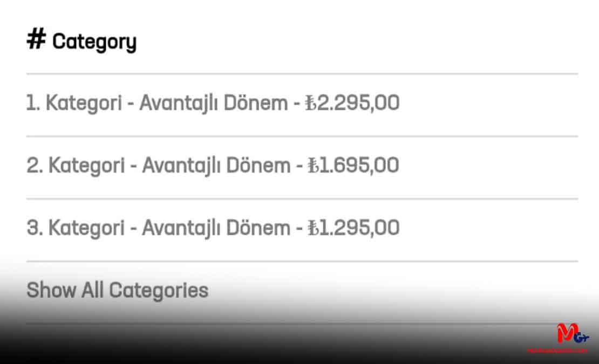Expand the list via Show All Categories
599x364 pixels.
pos(117,291)
